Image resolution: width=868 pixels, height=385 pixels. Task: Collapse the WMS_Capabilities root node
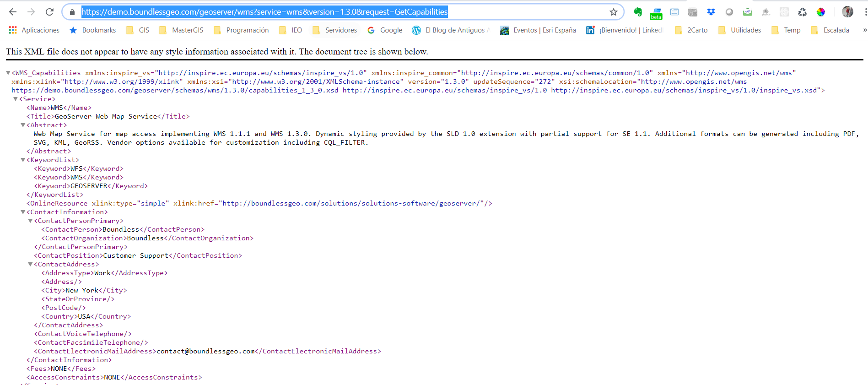pyautogui.click(x=8, y=73)
